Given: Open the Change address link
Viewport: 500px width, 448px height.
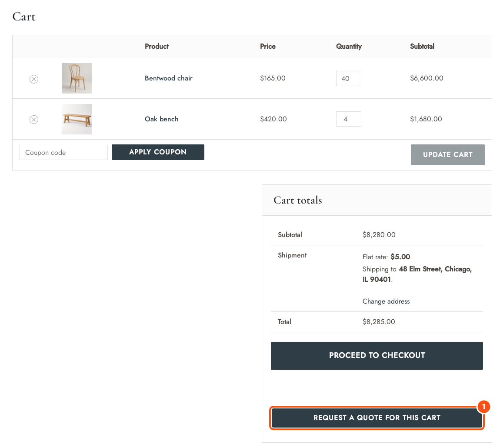Looking at the screenshot, I should point(386,301).
